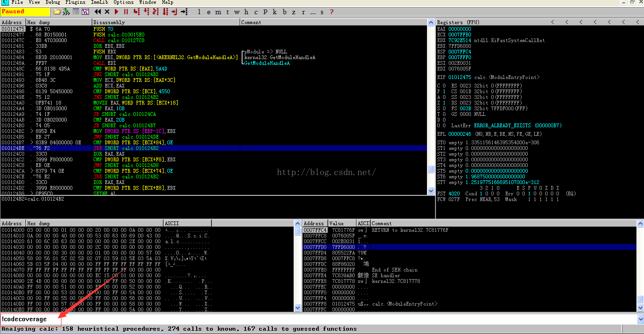Select the highlighted stack row 0007FFD0
The height and width of the screenshot is (334, 644).
point(470,247)
